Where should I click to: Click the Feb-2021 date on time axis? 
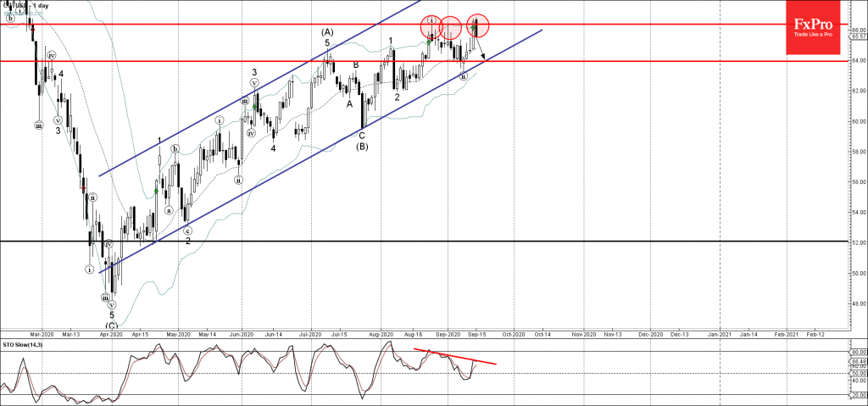point(784,336)
